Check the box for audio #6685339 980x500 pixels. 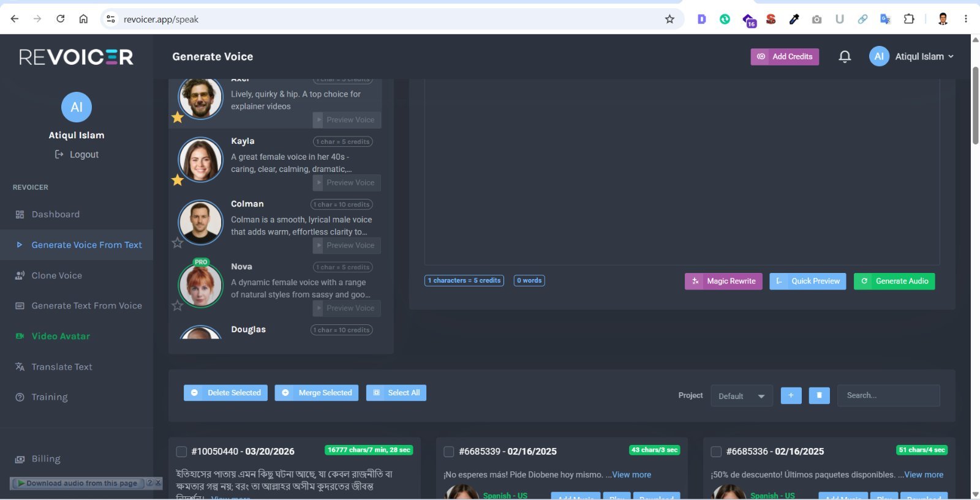point(448,452)
